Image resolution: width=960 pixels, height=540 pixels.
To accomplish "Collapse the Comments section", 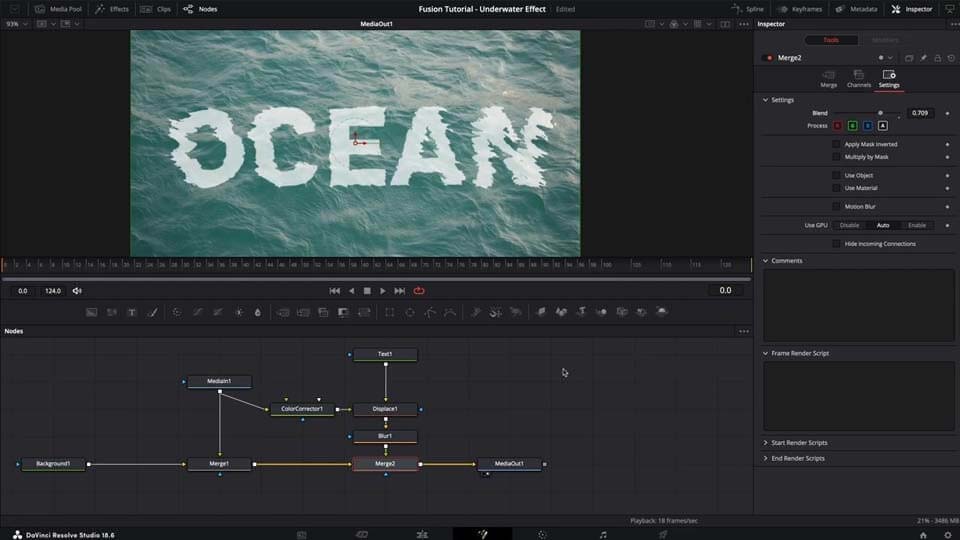I will point(765,261).
